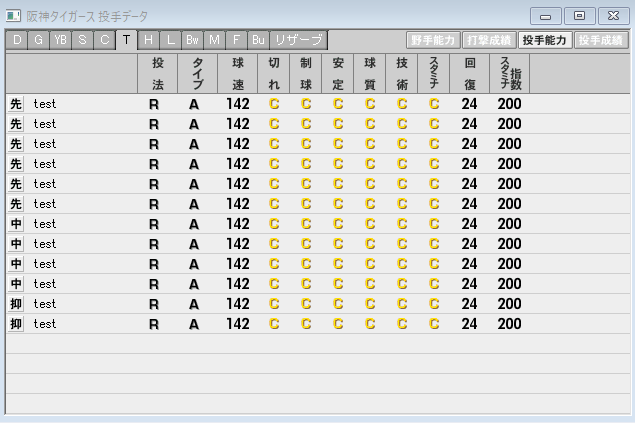The width and height of the screenshot is (635, 423).
Task: Click the 球速 column header
Action: (x=237, y=73)
